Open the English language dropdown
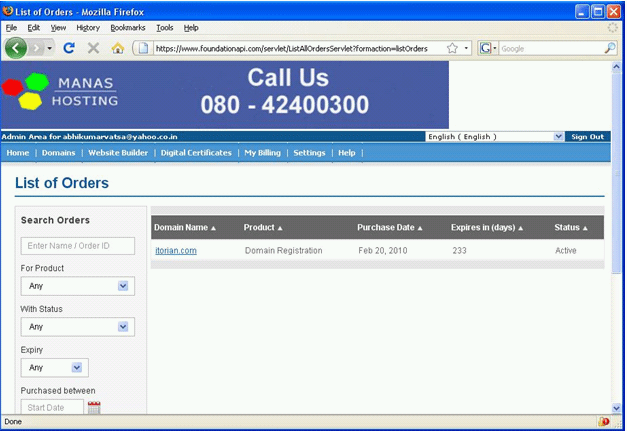 [x=495, y=137]
